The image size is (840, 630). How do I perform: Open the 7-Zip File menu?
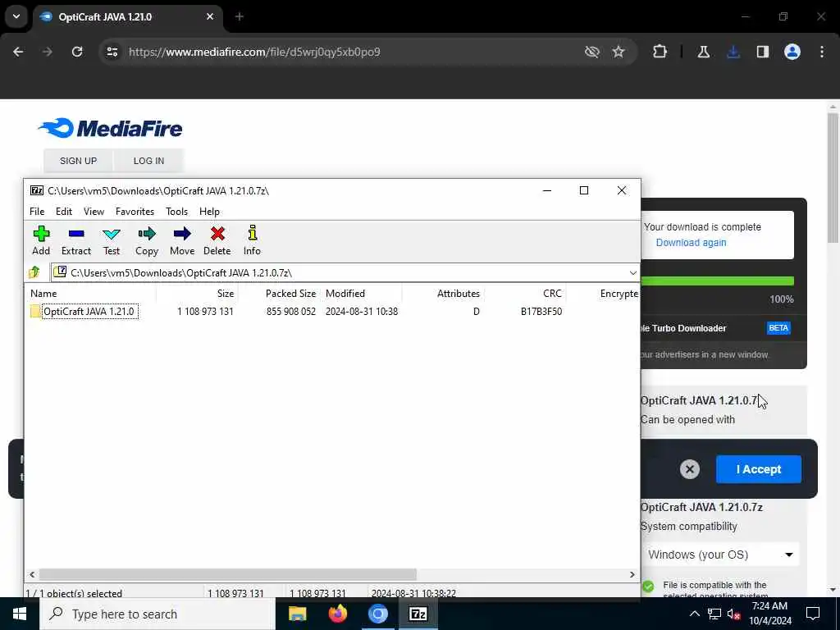click(x=37, y=212)
